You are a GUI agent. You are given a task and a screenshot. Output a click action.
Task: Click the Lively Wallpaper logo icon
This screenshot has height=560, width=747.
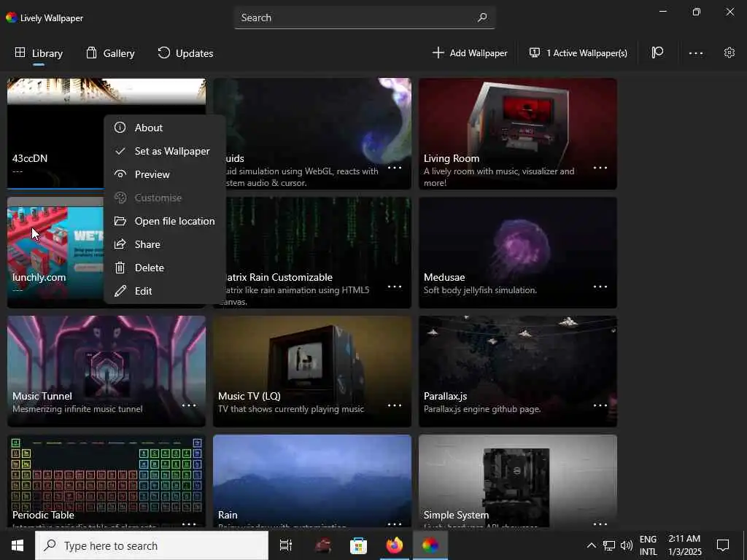click(x=12, y=17)
